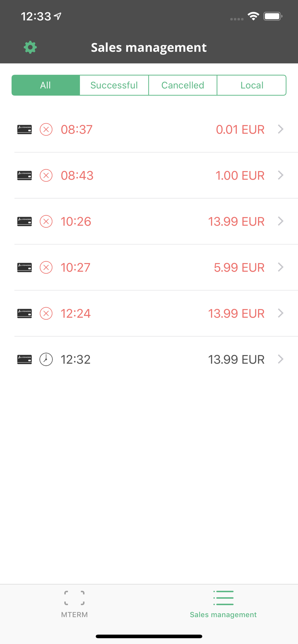The width and height of the screenshot is (298, 644).
Task: Open settings with the green gear icon
Action: click(x=30, y=47)
